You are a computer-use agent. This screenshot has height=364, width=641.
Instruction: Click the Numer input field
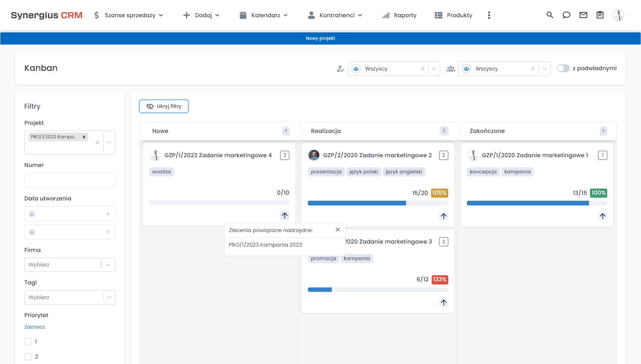[x=70, y=180]
